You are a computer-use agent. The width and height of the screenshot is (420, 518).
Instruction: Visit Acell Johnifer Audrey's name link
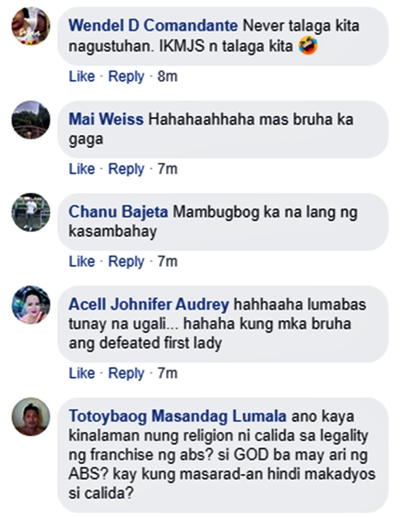coord(148,304)
